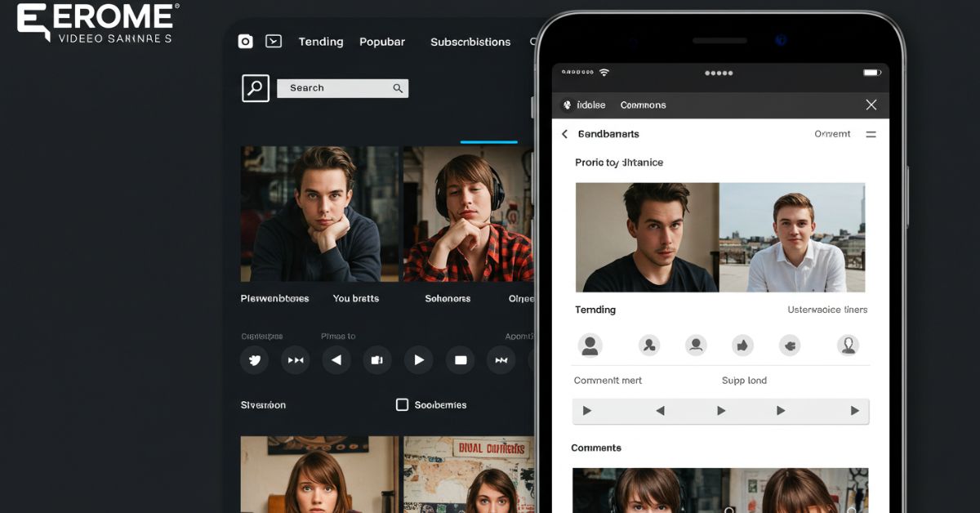
Task: Click the icon left of ildolae in phone header
Action: point(567,105)
